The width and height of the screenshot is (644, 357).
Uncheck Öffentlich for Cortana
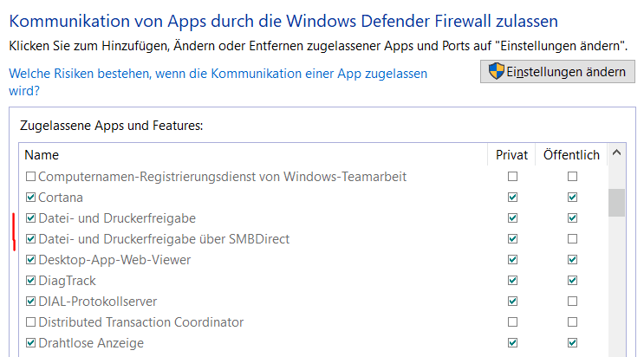[571, 198]
